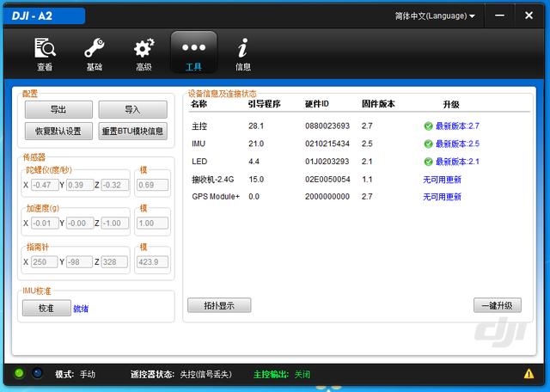
Task: Click the GPS Module+ device name cell
Action: (x=216, y=197)
